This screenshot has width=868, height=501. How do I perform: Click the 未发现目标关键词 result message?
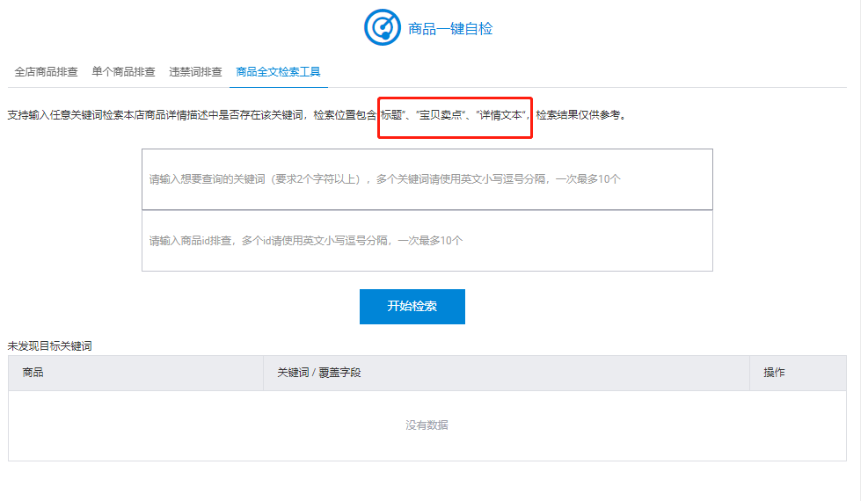coord(49,346)
